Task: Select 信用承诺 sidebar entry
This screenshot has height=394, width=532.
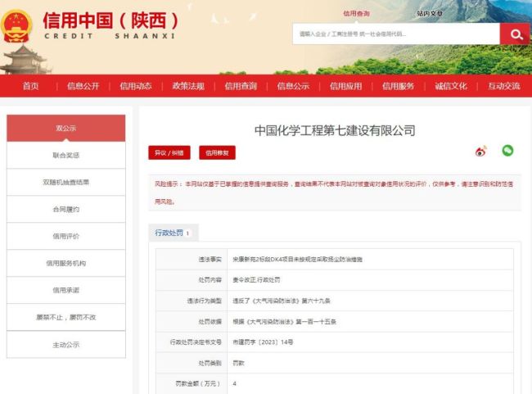Action: (66, 290)
